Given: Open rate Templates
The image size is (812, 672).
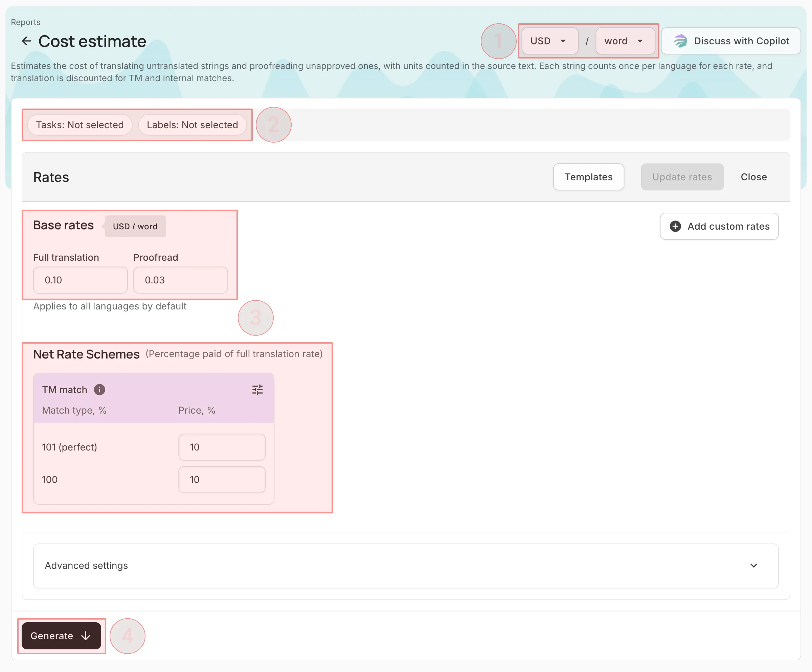Looking at the screenshot, I should pos(588,177).
